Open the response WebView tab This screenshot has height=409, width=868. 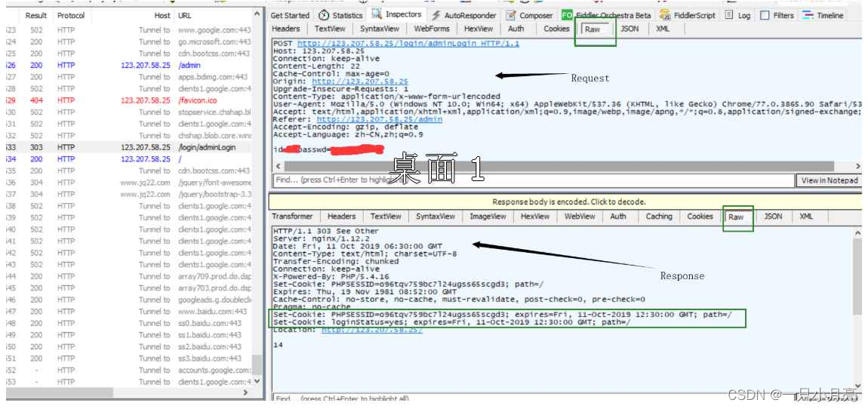pos(580,217)
